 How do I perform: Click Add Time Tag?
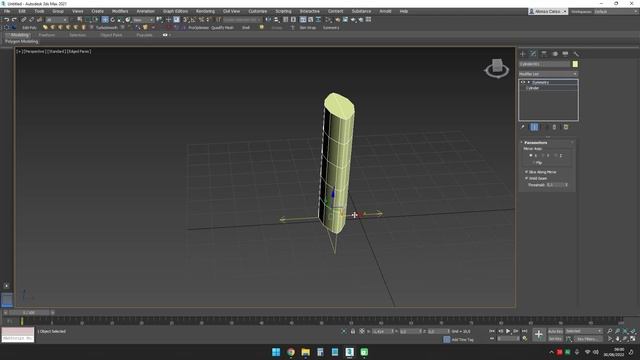462,340
